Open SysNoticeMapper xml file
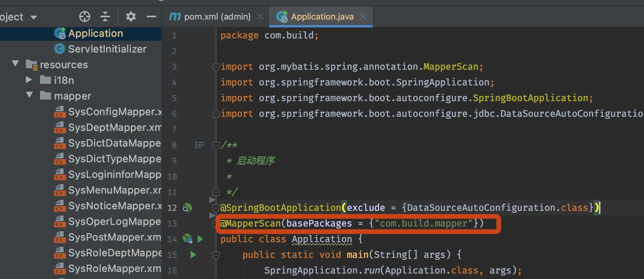The image size is (644, 279). tap(115, 206)
